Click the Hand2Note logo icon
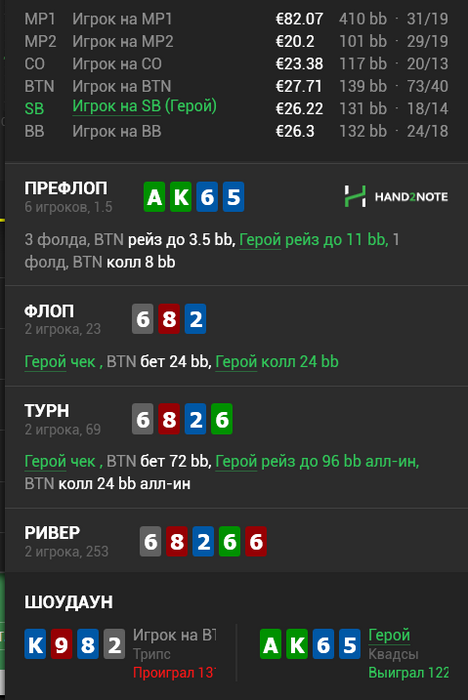 [x=355, y=196]
